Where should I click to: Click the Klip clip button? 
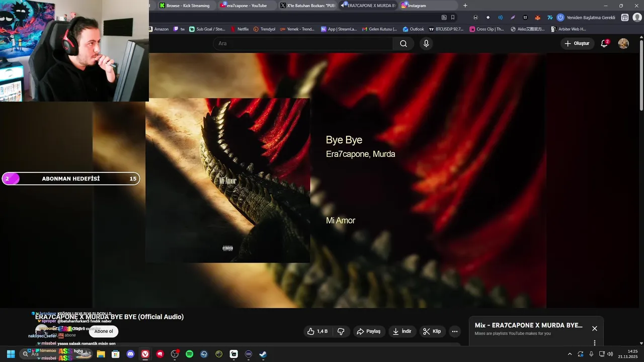point(432,331)
